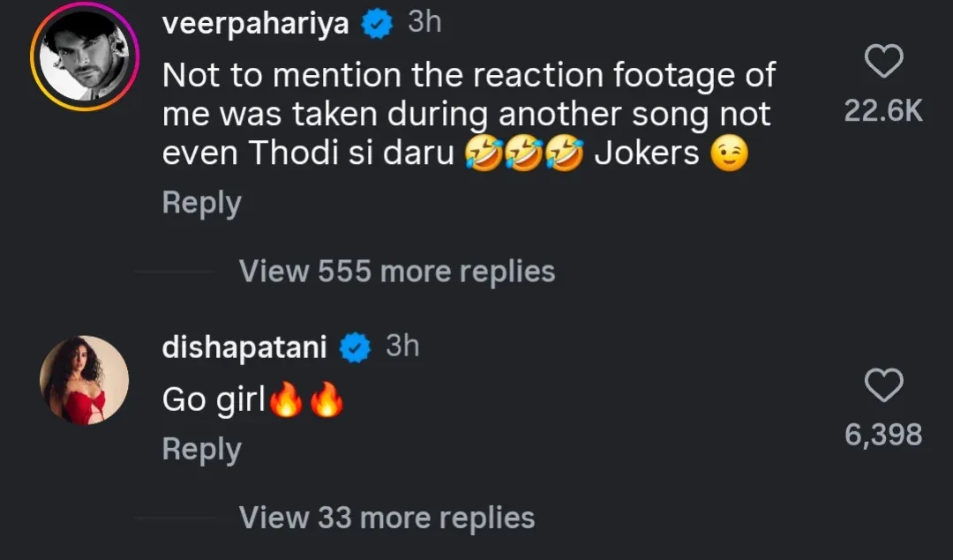The height and width of the screenshot is (560, 953).
Task: Like dishapatani's comment with the heart icon
Action: [x=883, y=385]
